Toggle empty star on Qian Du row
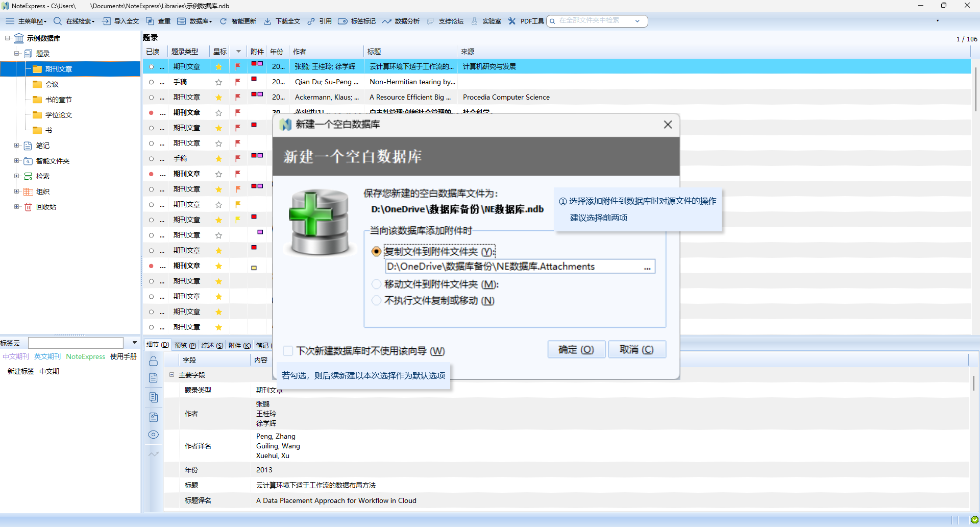This screenshot has width=980, height=527. (219, 82)
